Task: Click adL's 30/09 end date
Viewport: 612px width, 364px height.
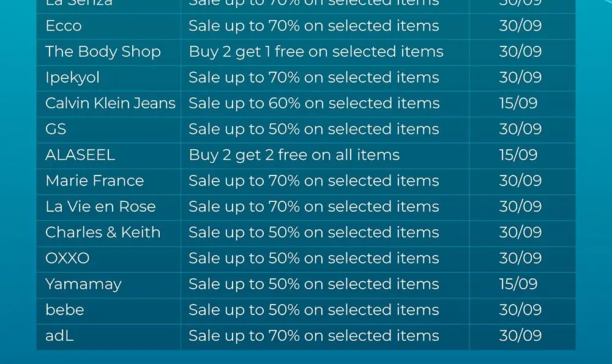Action: (x=520, y=335)
